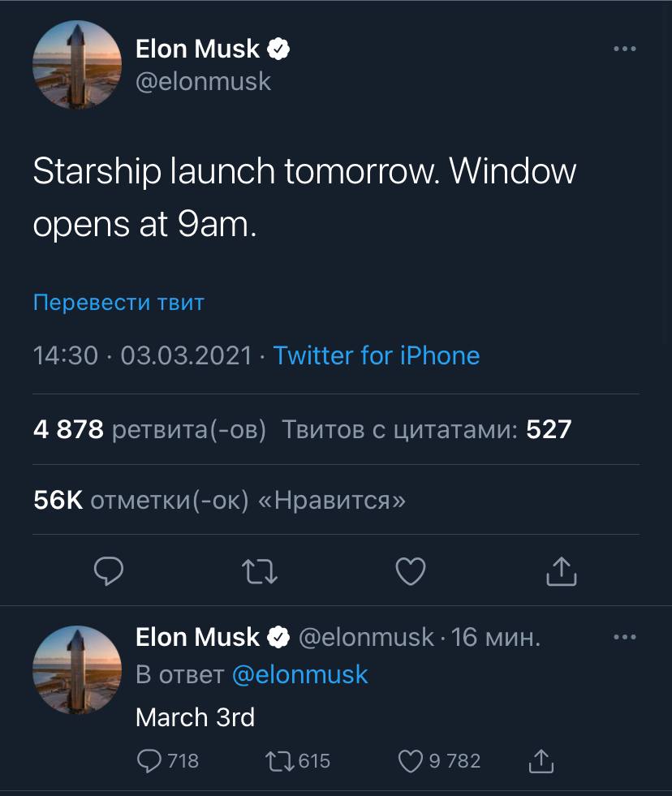Reply to the March 3rd tweet
This screenshot has height=796, width=672.
click(150, 760)
